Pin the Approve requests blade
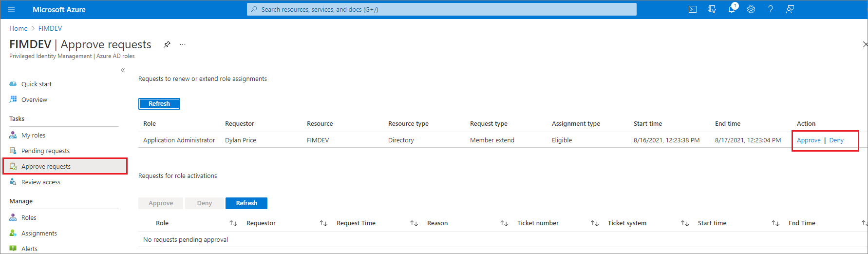Screen dimensions: 868x254 (x=167, y=44)
